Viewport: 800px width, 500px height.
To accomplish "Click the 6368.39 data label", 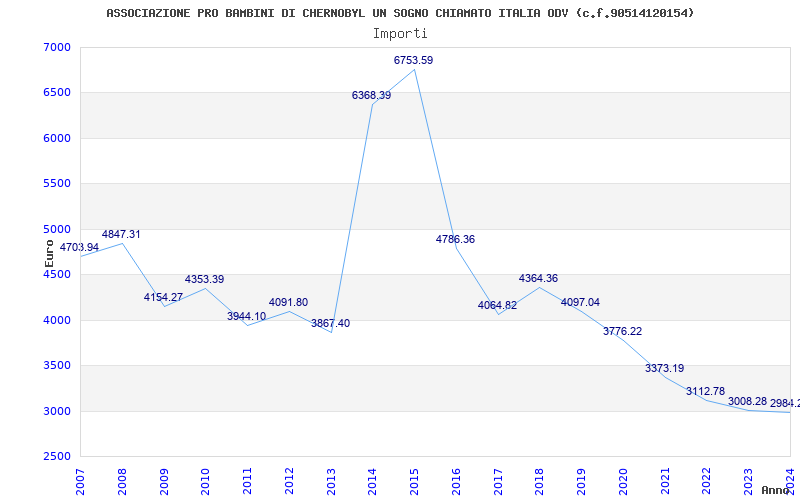I will [x=371, y=95].
